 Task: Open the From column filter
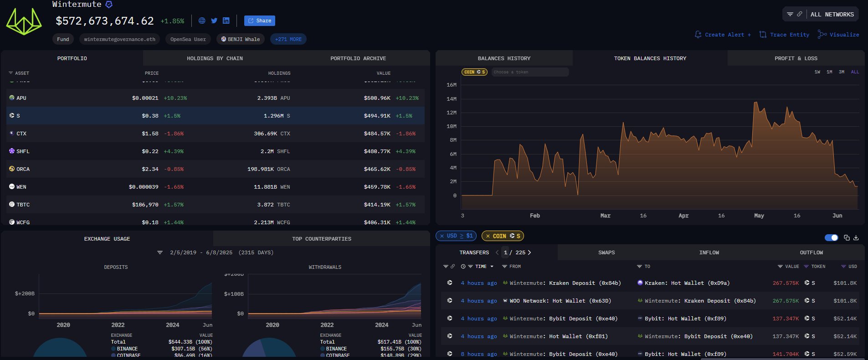(504, 267)
